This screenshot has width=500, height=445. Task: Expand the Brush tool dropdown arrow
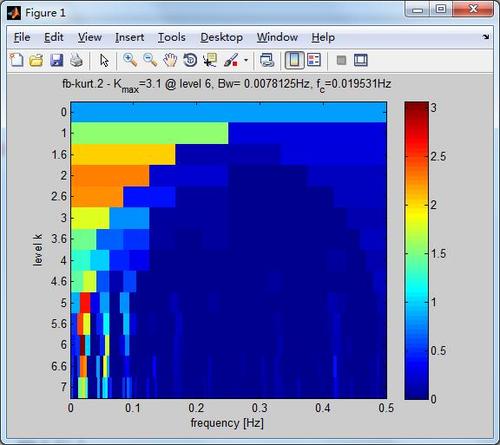246,60
